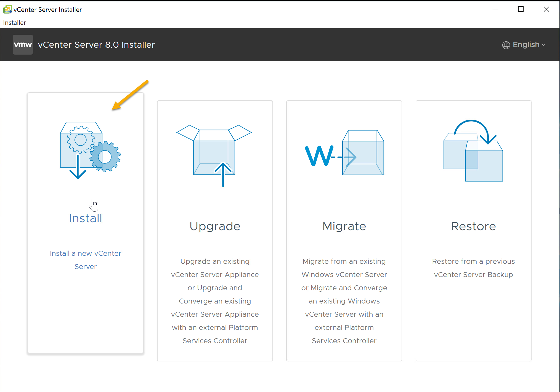
Task: Select the Upgrade heading
Action: 215,226
